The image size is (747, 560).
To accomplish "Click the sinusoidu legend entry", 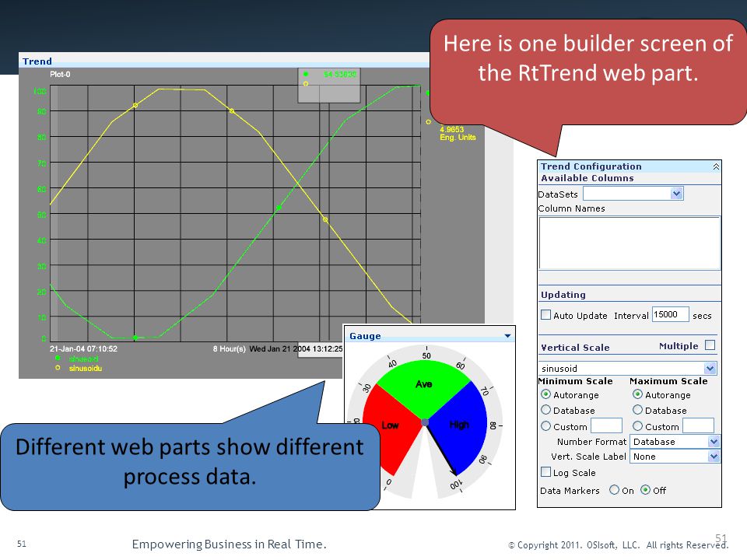I will coord(79,368).
